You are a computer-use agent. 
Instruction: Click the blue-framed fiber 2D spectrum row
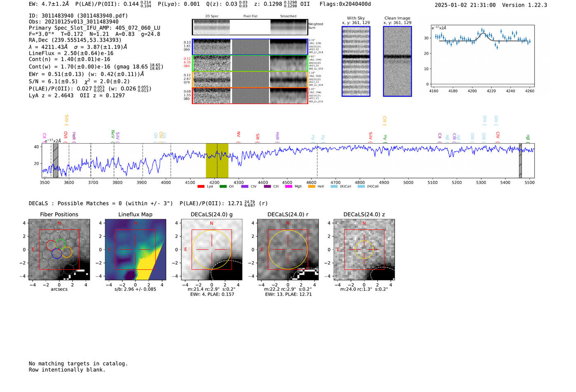[x=250, y=47]
